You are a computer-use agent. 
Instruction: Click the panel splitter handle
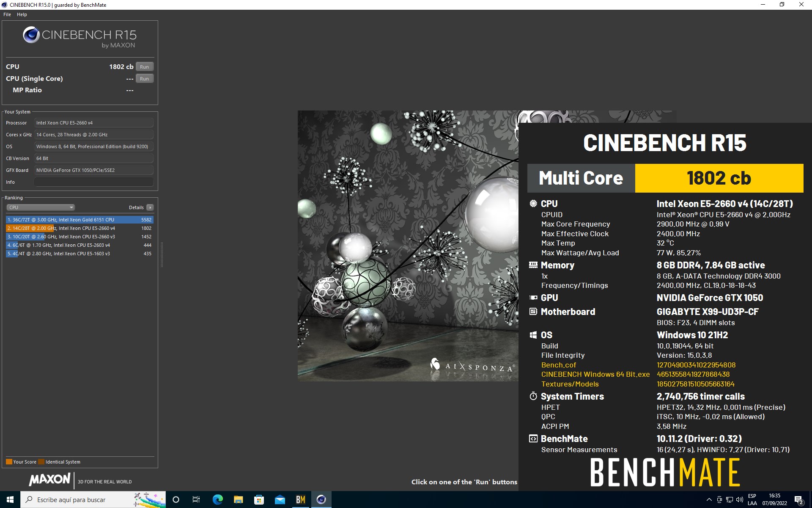pos(162,254)
